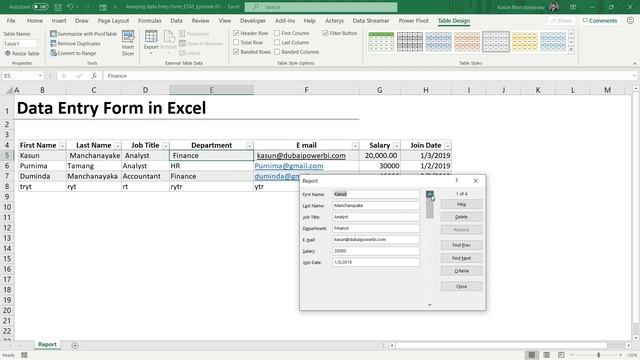Click Close button in Report dialog
Image resolution: width=640 pixels, height=360 pixels.
(x=461, y=286)
